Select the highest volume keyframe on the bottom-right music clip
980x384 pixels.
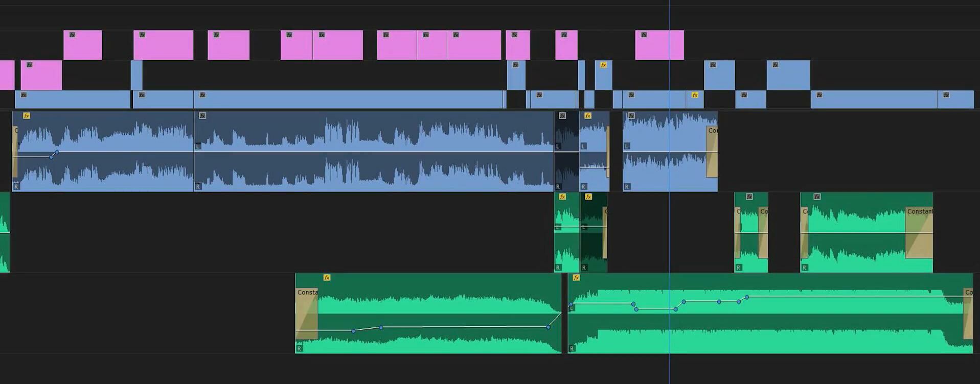click(747, 297)
